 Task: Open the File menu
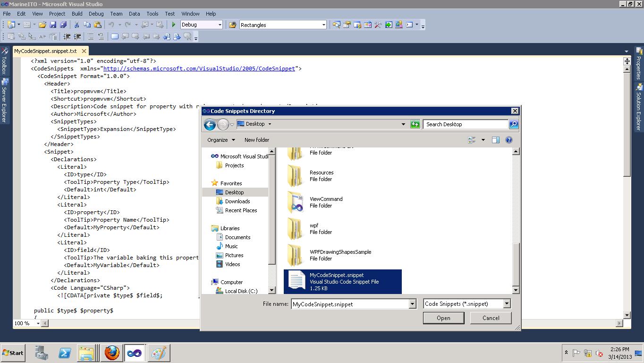click(x=7, y=14)
